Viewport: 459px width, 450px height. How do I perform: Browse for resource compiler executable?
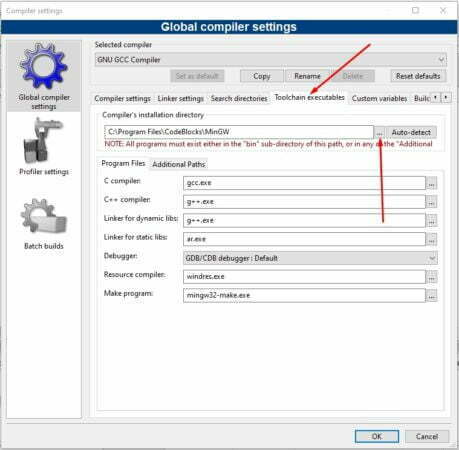(x=431, y=277)
